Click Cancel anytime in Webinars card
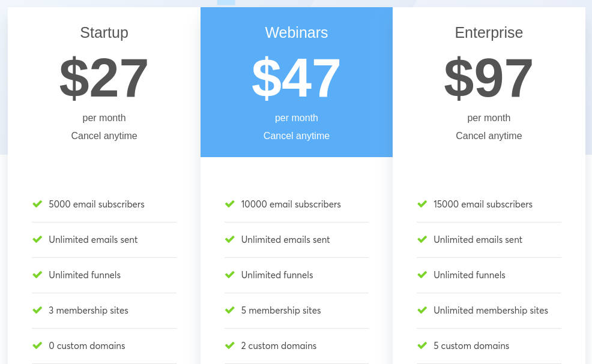Viewport: 592px width, 364px height. click(297, 136)
